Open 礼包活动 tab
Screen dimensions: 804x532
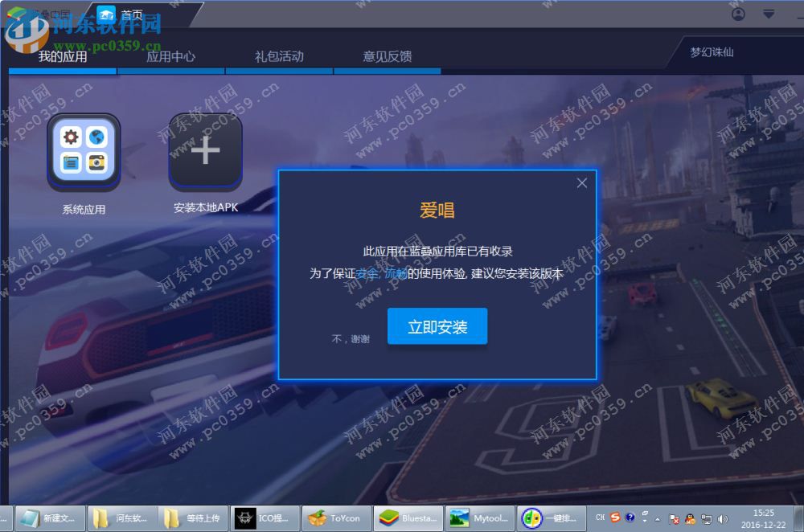280,56
